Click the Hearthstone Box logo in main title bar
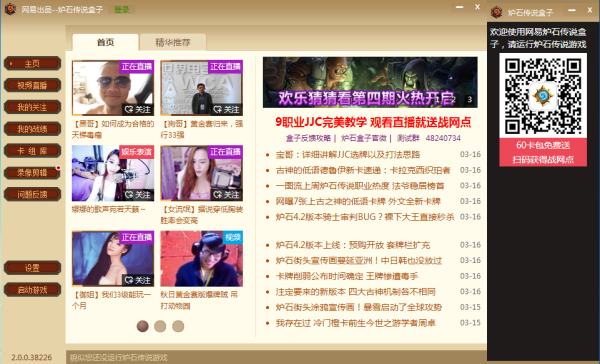The image size is (600, 364). (10, 9)
